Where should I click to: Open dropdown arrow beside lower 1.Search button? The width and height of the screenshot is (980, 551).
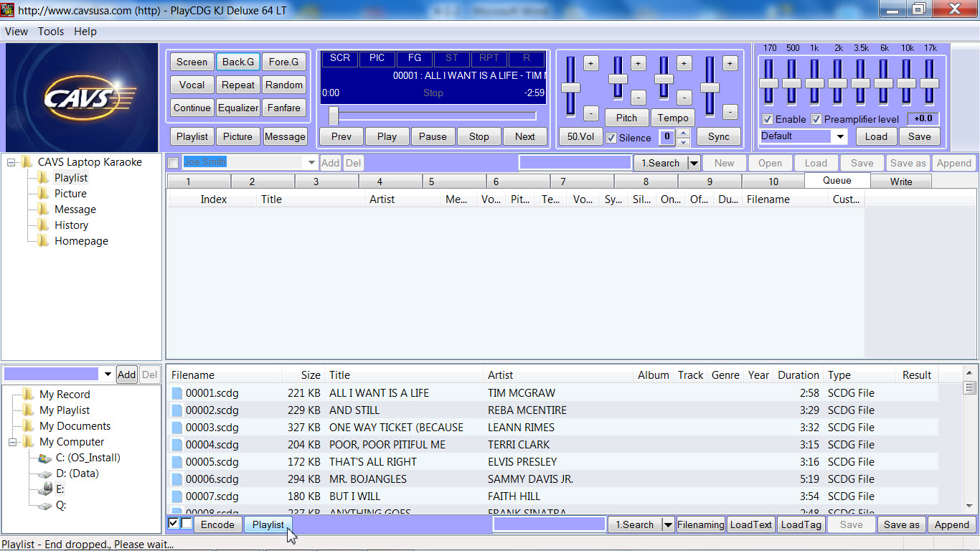click(x=668, y=524)
